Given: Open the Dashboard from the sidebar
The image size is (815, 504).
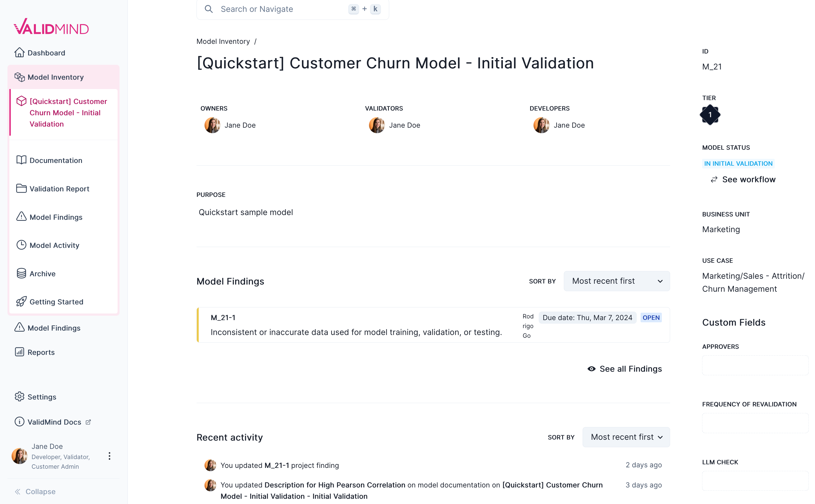Looking at the screenshot, I should pyautogui.click(x=46, y=53).
